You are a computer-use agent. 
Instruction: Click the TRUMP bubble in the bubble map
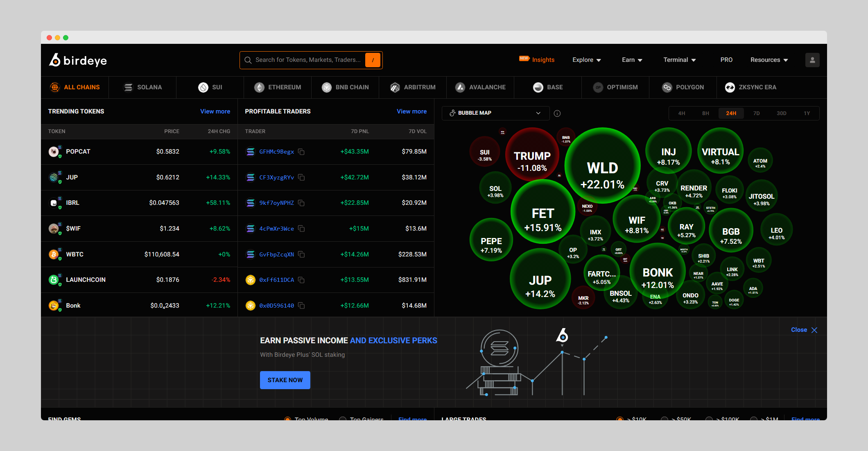click(x=532, y=155)
